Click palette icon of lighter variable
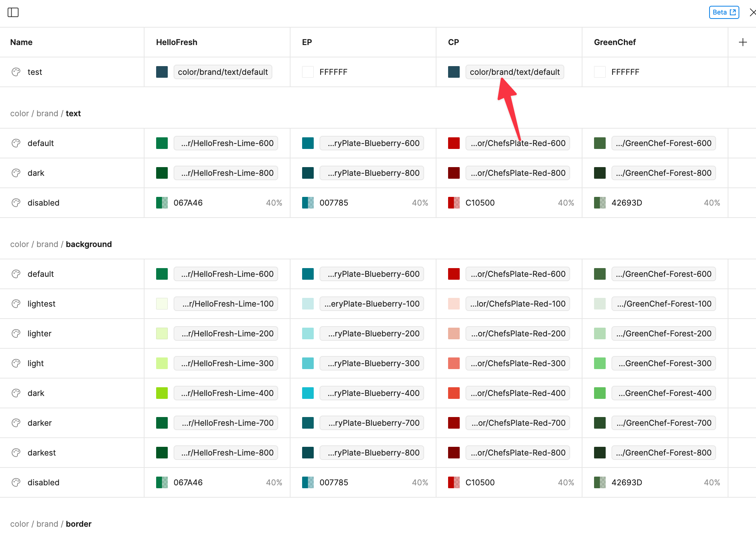This screenshot has width=756, height=534. (x=16, y=333)
